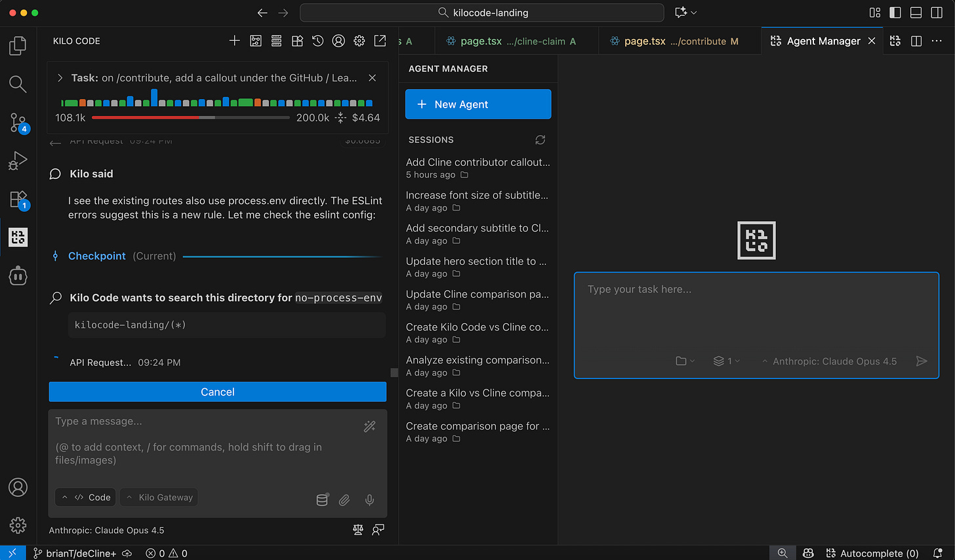This screenshot has width=955, height=560.
Task: Condense context icon next to 200.0k
Action: [x=340, y=117]
